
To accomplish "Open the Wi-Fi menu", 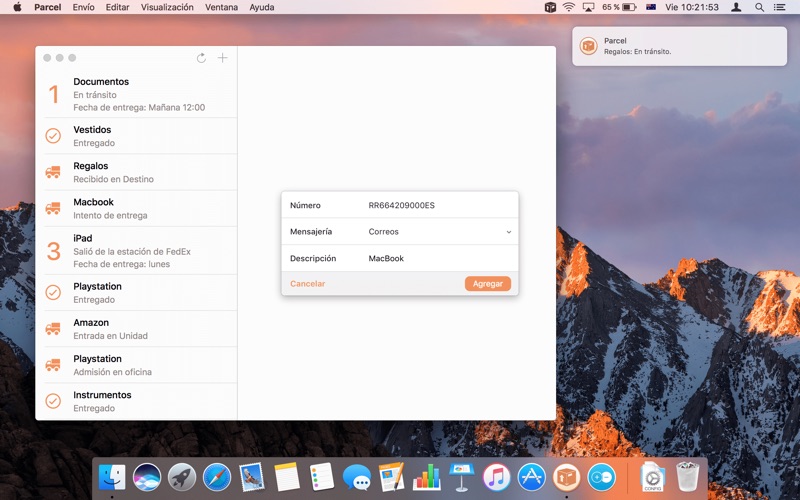I will pyautogui.click(x=568, y=7).
